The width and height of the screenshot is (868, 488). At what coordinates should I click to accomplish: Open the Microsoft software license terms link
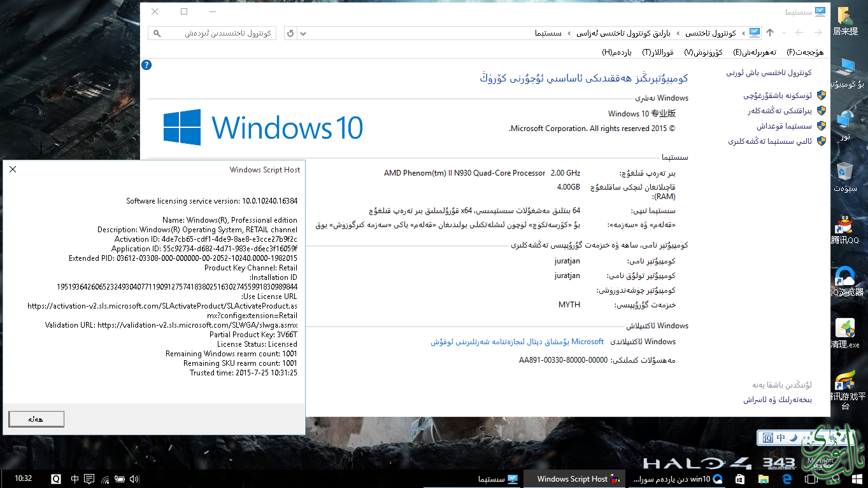click(517, 342)
